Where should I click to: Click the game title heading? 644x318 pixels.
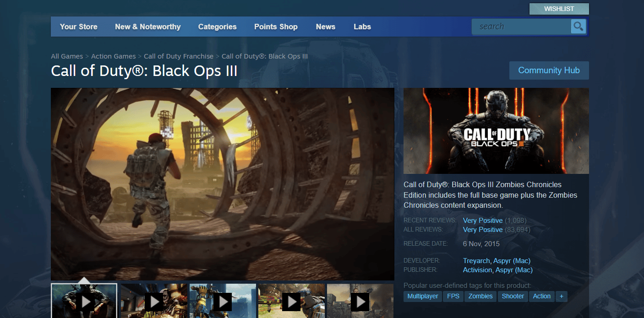[x=144, y=71]
